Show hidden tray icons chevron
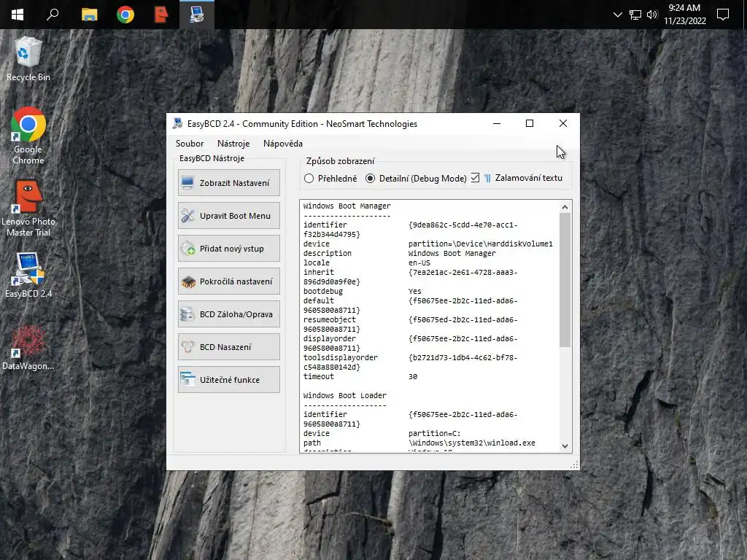 pos(617,15)
